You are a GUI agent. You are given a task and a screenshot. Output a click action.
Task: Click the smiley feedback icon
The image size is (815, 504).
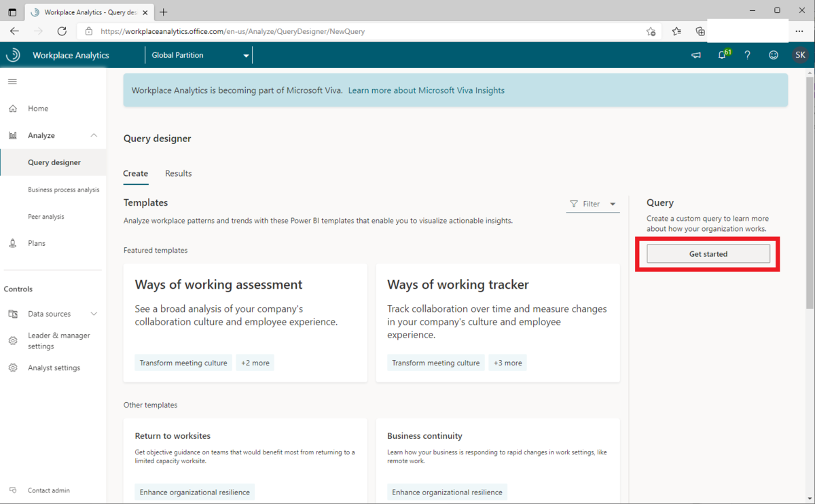(x=774, y=56)
